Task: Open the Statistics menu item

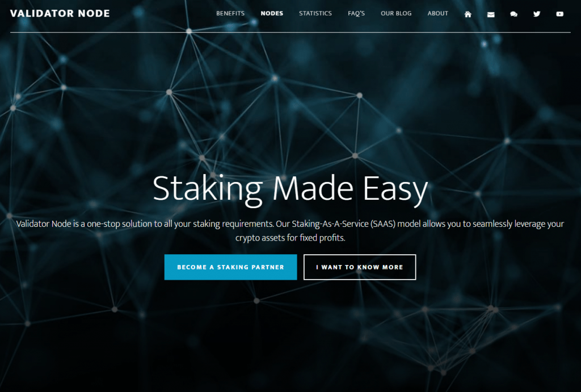Action: (x=315, y=14)
